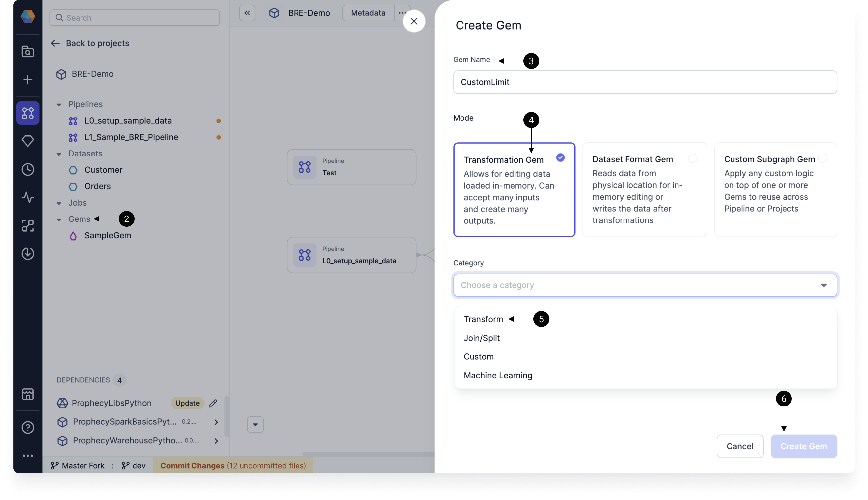Click the activity/monitoring icon in sidebar

tap(27, 198)
